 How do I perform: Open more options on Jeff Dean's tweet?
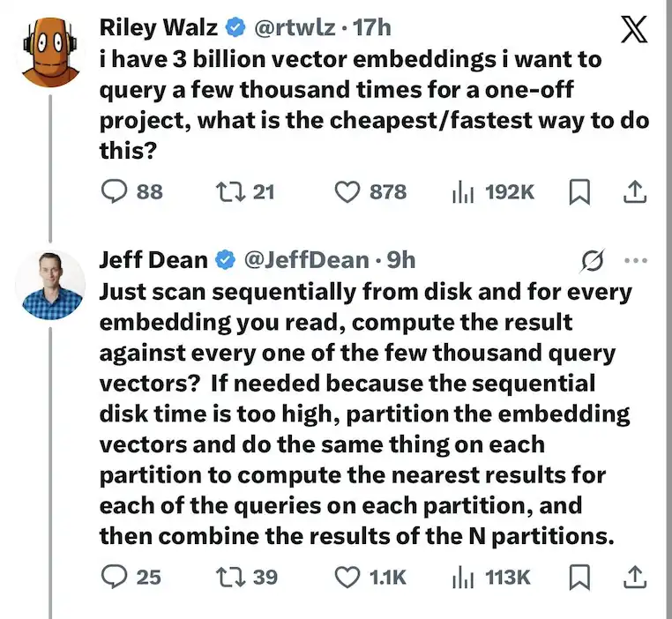(x=635, y=260)
